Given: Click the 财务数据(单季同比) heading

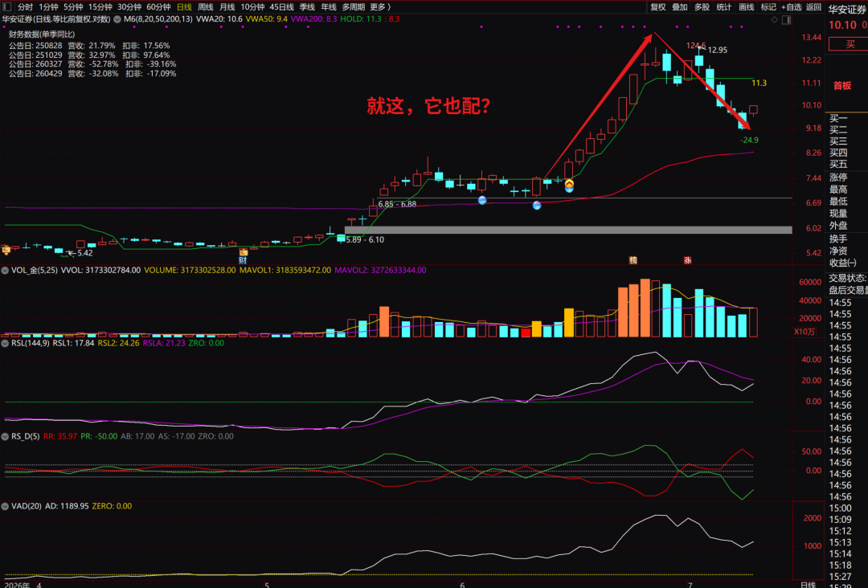Looking at the screenshot, I should pyautogui.click(x=42, y=35).
